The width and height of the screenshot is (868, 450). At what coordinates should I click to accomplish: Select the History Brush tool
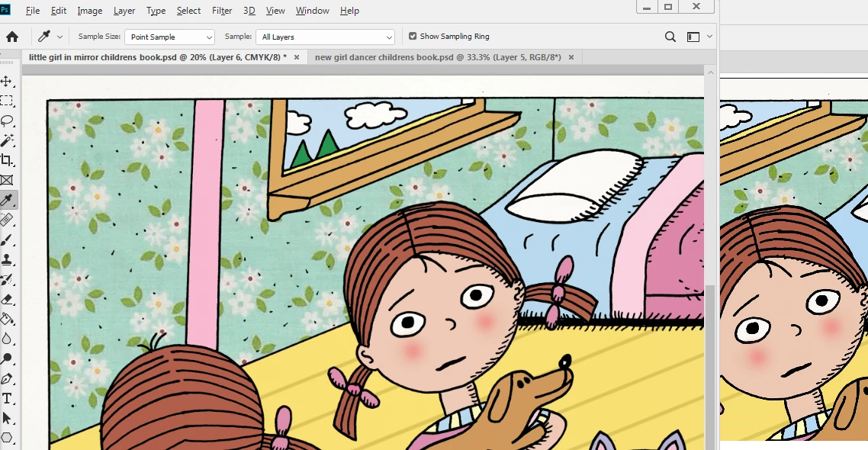coord(7,279)
